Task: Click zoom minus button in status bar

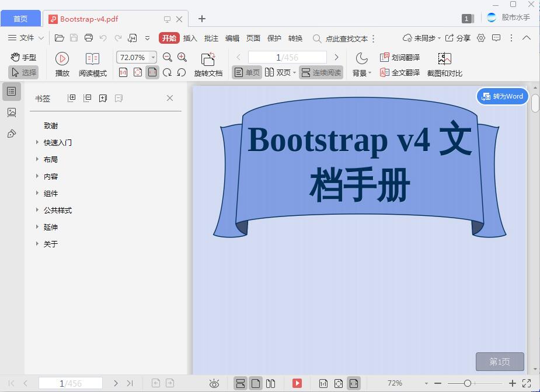Action: [438, 383]
